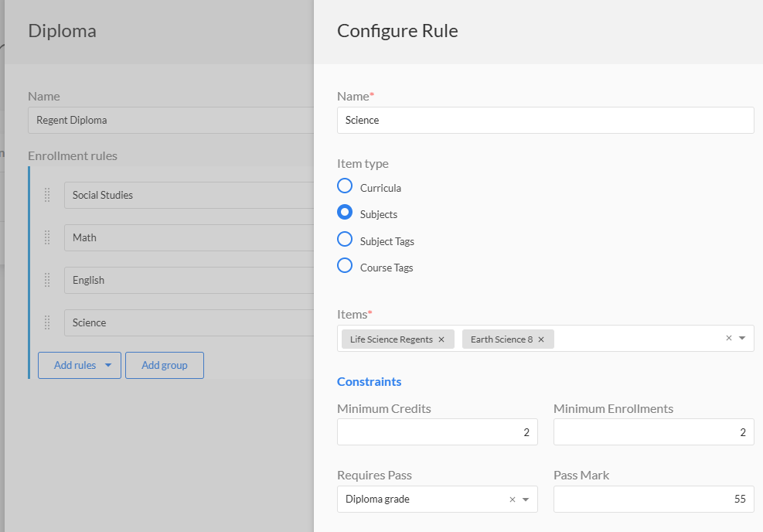Click the Configure Rule panel title
Image resolution: width=763 pixels, height=532 pixels.
397,31
